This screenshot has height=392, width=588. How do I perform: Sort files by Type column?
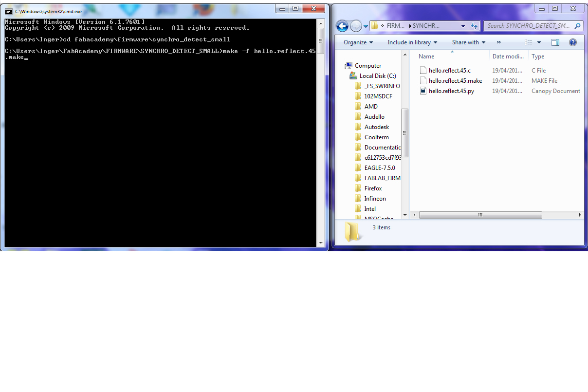[538, 56]
